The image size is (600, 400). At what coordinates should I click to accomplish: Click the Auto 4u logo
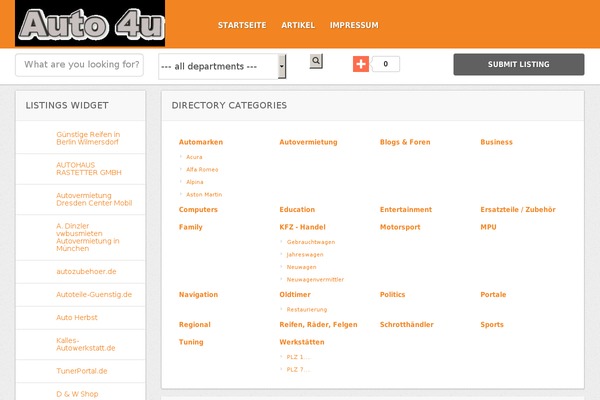[90, 23]
